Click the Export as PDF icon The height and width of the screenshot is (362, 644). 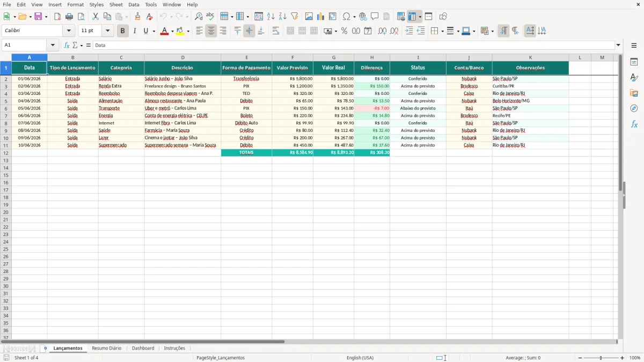(57, 17)
